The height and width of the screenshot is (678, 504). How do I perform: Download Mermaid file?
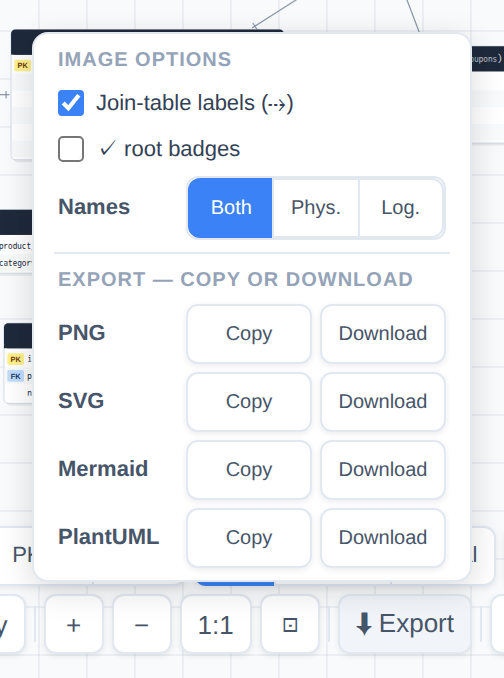[x=383, y=470]
